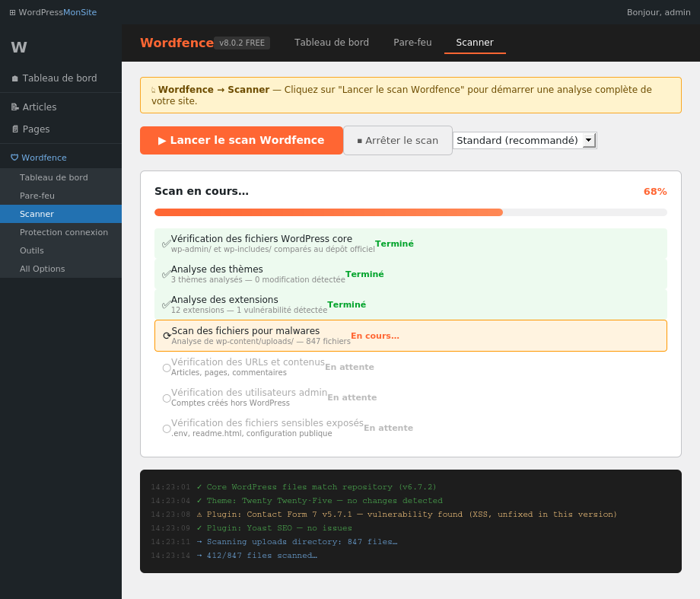Click the WordPress grid icon in top bar
The image size is (700, 599).
(x=12, y=12)
